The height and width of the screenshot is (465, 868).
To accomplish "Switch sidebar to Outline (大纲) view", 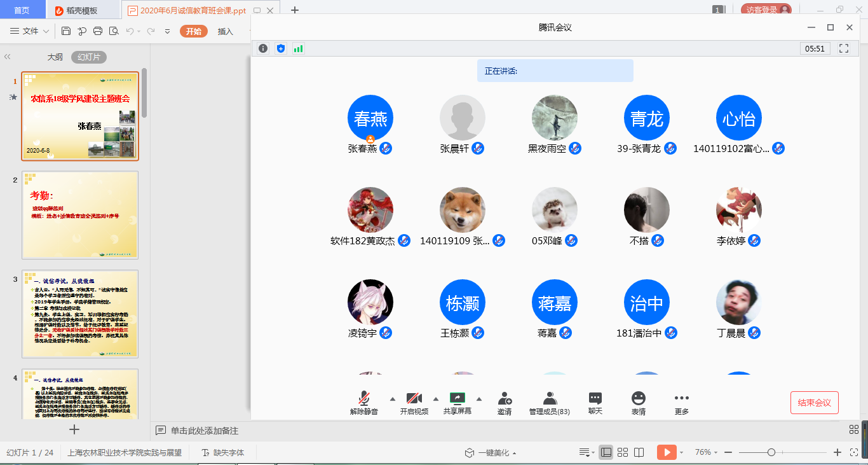I will 55,57.
